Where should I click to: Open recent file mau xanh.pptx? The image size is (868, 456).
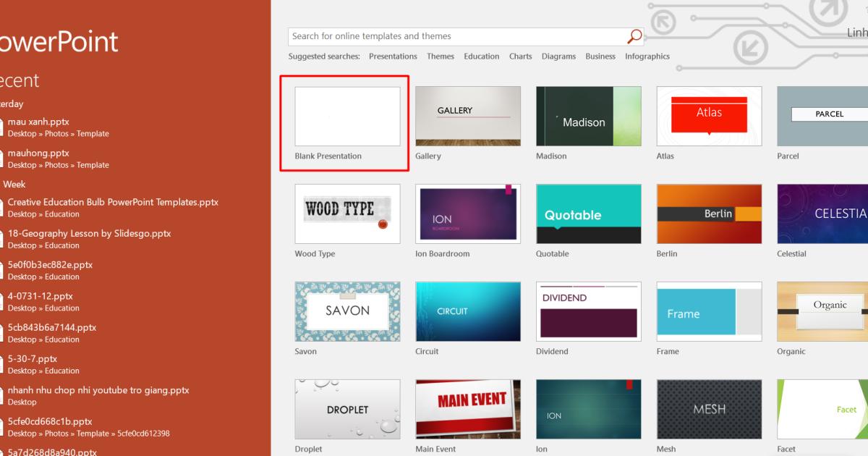pyautogui.click(x=38, y=121)
